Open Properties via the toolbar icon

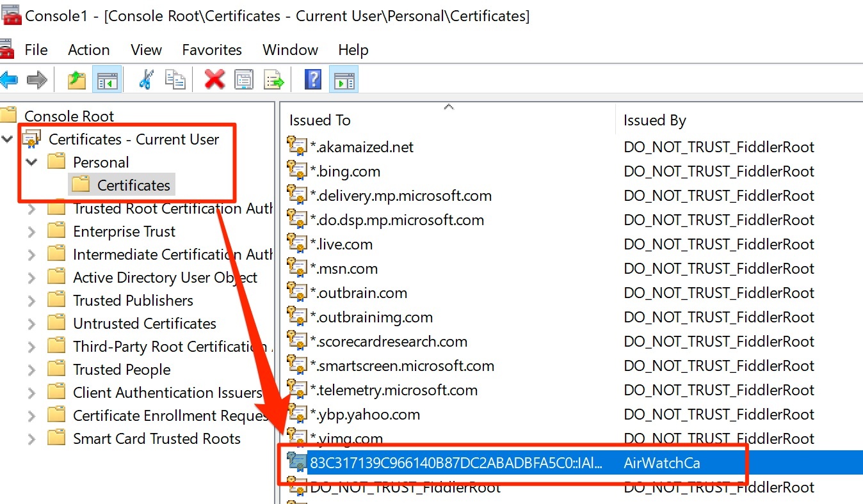tap(244, 80)
